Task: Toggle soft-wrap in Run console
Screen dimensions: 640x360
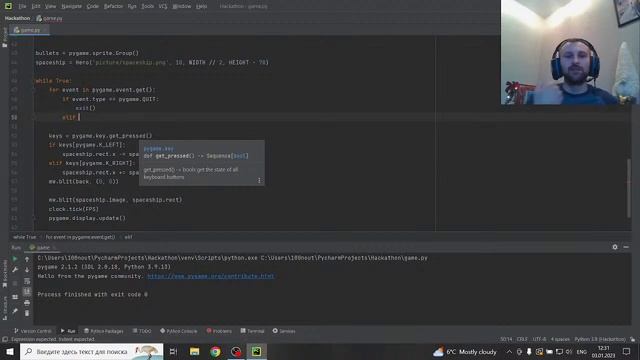Action: 27,281
